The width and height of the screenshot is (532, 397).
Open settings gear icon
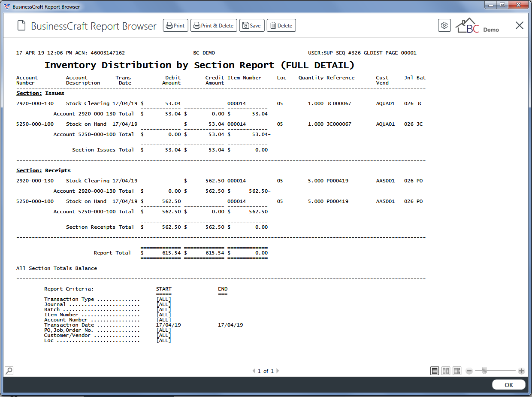pyautogui.click(x=444, y=26)
